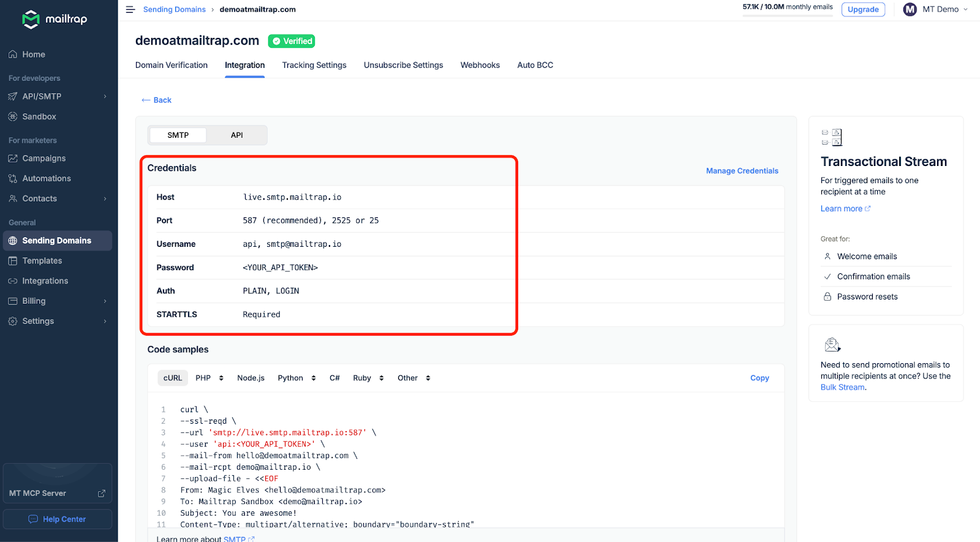Open the Auto BCC tab

coord(535,65)
